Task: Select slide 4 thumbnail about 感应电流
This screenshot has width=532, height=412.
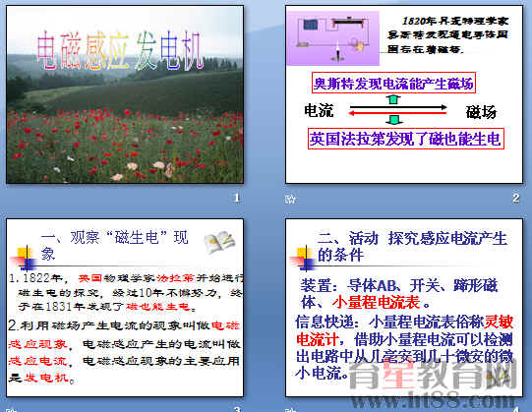Action: tap(404, 308)
